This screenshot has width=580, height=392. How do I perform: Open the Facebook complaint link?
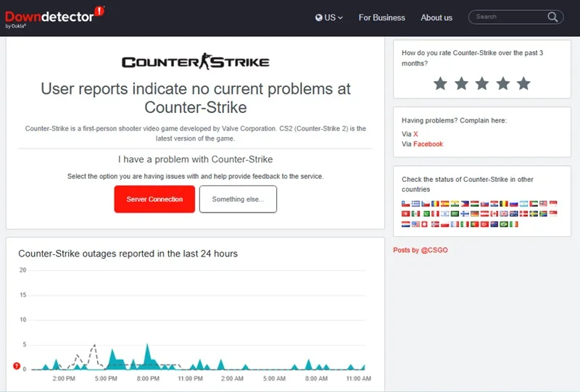428,144
